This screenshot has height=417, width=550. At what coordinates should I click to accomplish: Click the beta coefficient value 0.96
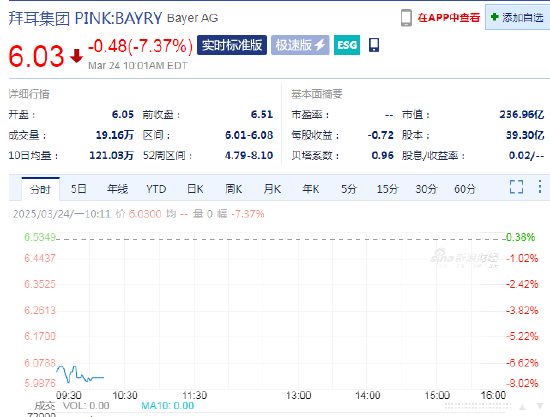point(383,155)
